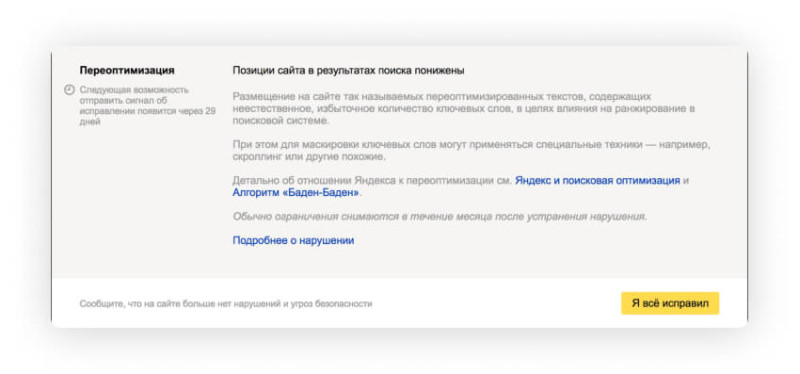The width and height of the screenshot is (800, 374).
Task: Click the «Переоптимизация» heading
Action: coord(127,70)
